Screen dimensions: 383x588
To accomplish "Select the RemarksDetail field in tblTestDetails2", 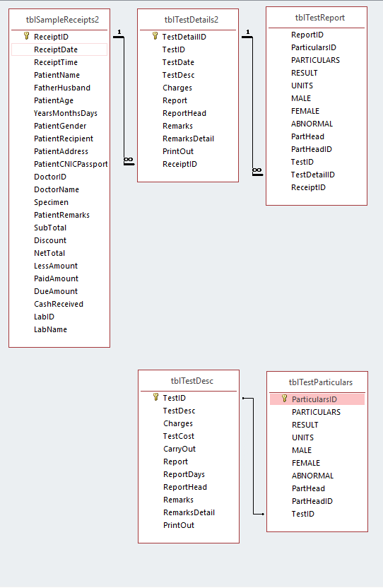I will point(188,139).
